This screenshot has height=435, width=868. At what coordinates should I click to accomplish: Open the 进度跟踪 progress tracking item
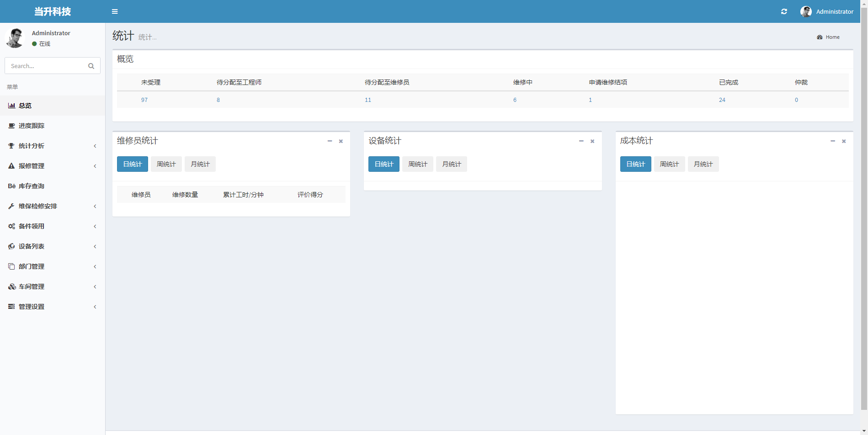click(x=31, y=126)
